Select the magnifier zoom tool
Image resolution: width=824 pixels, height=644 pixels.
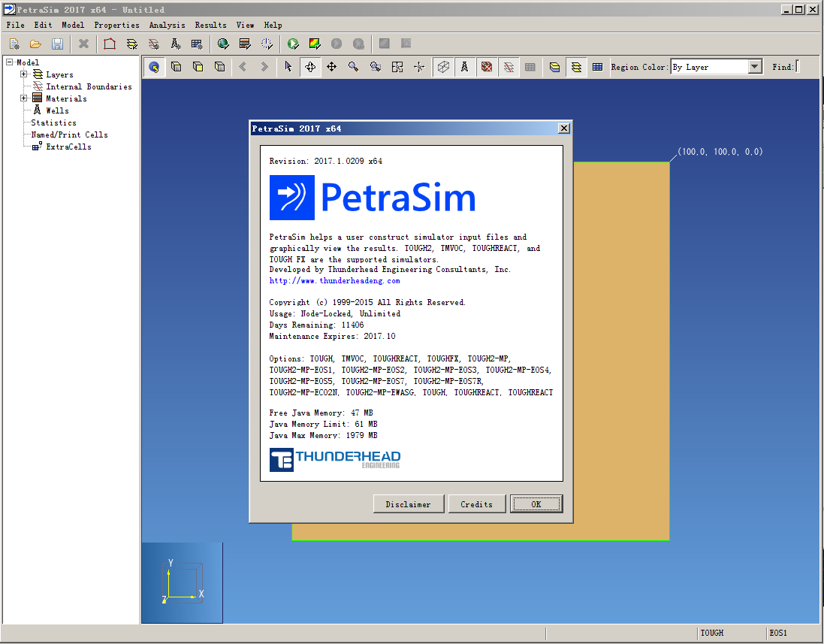(x=354, y=67)
